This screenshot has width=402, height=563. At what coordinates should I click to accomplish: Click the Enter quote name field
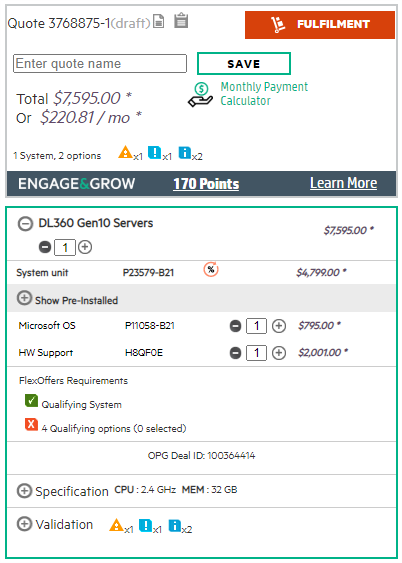pos(100,64)
